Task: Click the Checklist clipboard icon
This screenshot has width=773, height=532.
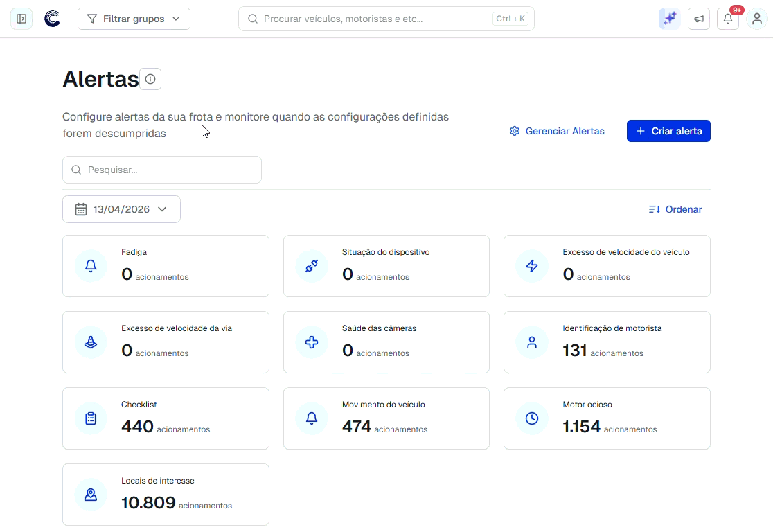Action: 91,418
